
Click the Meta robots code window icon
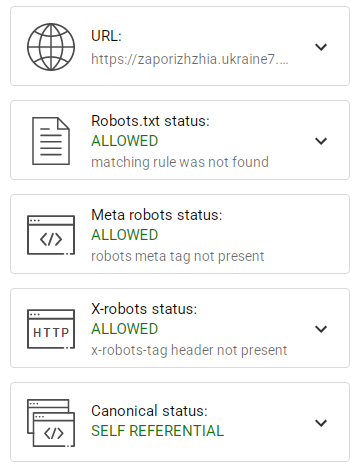pos(51,235)
